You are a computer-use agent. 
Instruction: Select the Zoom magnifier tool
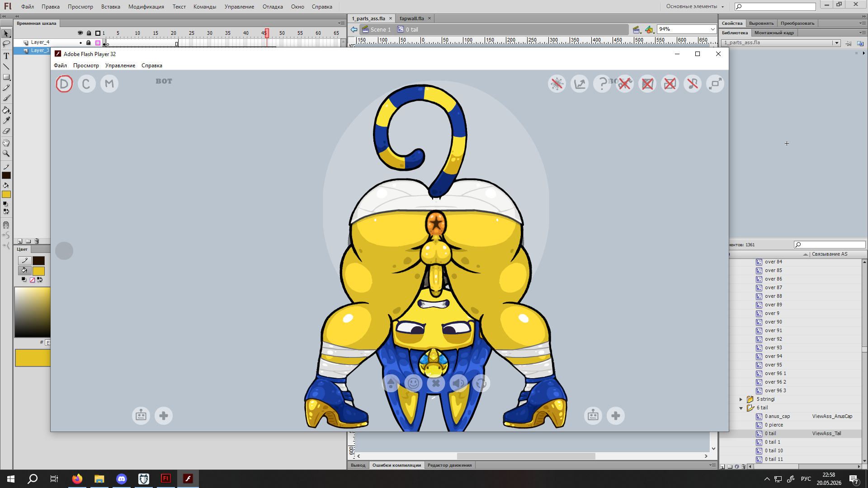pos(6,153)
